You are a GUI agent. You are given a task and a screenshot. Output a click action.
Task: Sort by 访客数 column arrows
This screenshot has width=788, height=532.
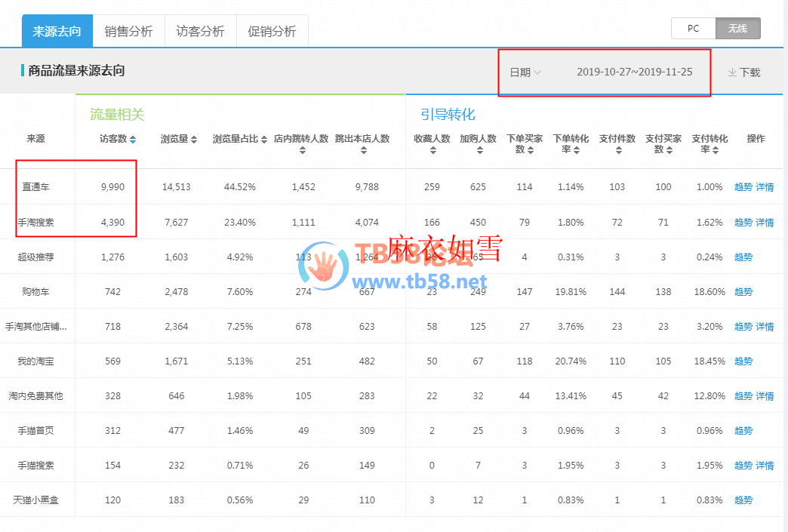[133, 140]
